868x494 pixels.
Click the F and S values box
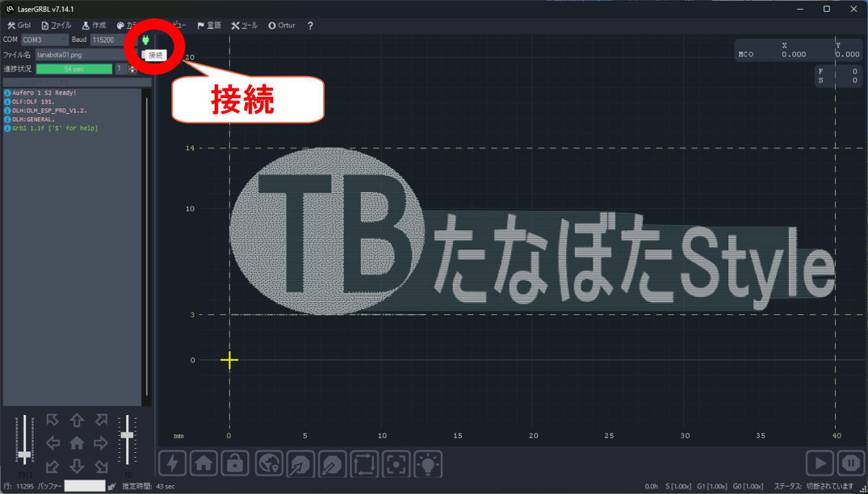(837, 75)
